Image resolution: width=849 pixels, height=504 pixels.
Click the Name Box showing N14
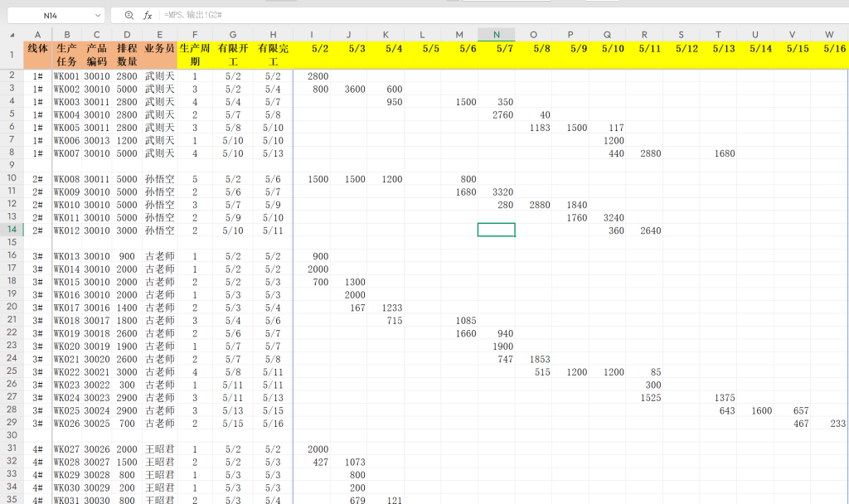51,16
